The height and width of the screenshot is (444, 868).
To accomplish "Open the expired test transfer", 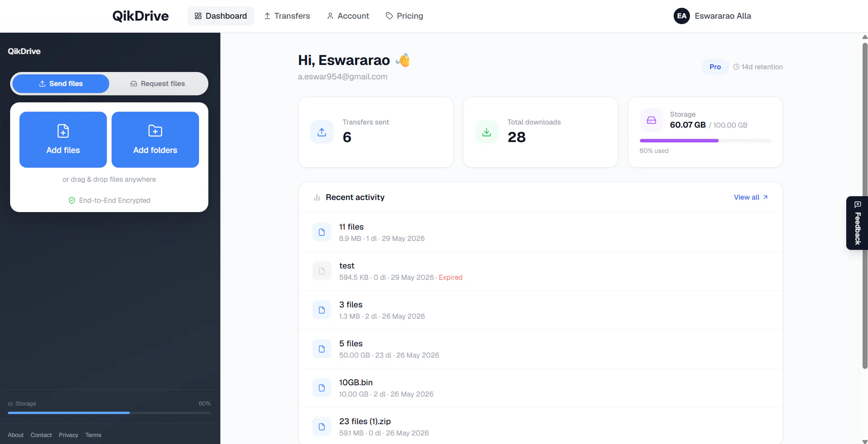I will pos(540,271).
